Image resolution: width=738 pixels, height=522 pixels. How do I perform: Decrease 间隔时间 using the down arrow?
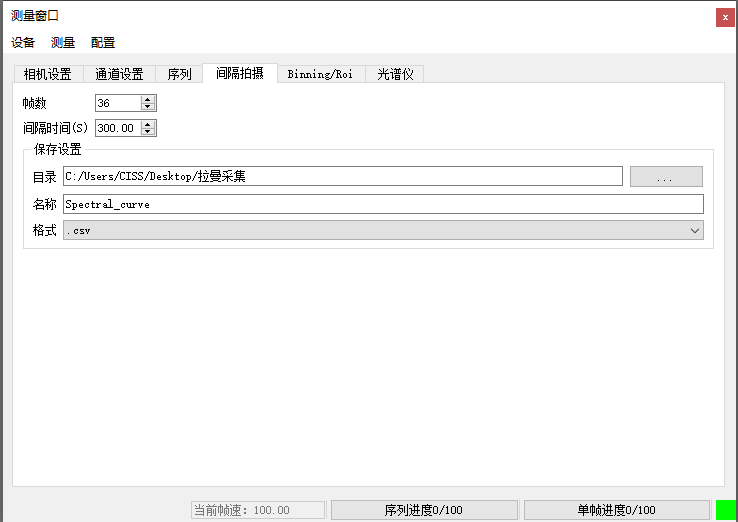148,132
